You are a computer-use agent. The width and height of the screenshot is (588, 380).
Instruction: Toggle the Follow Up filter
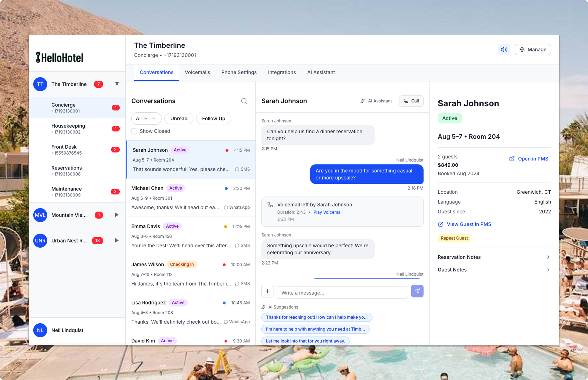click(x=213, y=118)
